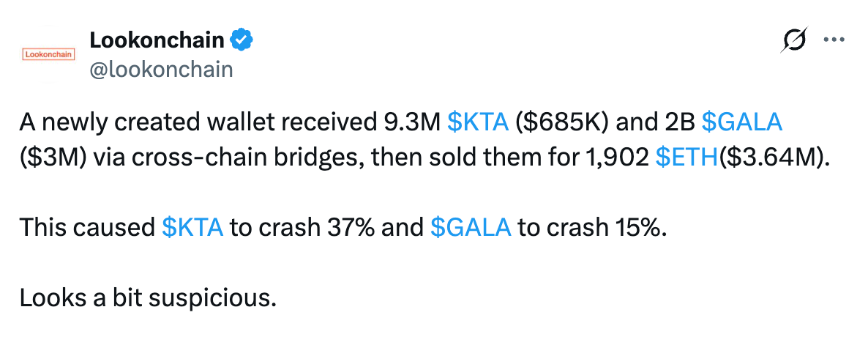Click the blue verified badge
This screenshot has width=868, height=337.
(241, 40)
